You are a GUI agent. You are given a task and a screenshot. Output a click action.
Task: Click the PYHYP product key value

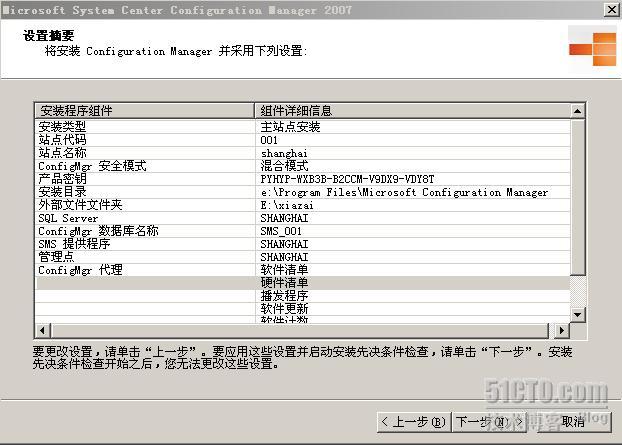347,179
